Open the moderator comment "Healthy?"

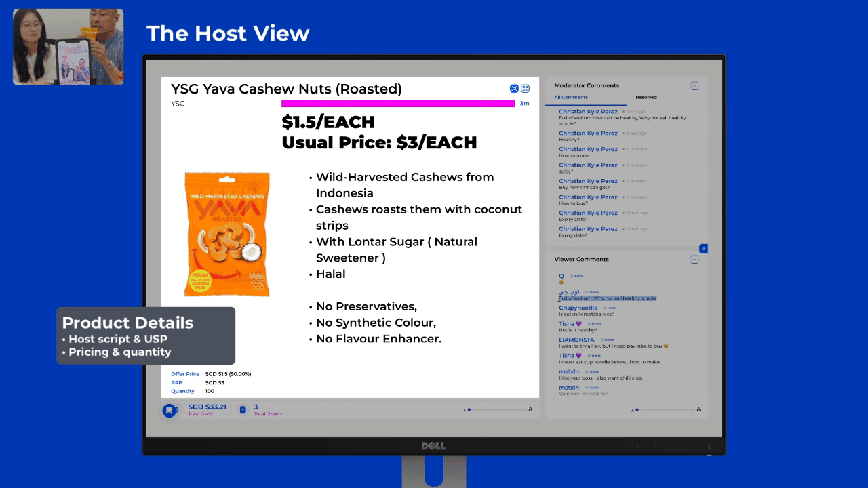[x=569, y=140]
